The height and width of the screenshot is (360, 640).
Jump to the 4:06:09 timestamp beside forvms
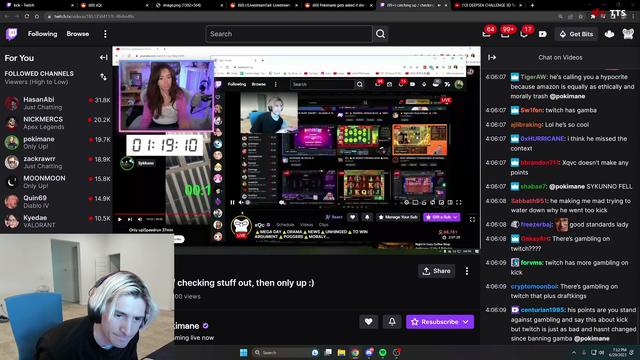point(496,263)
